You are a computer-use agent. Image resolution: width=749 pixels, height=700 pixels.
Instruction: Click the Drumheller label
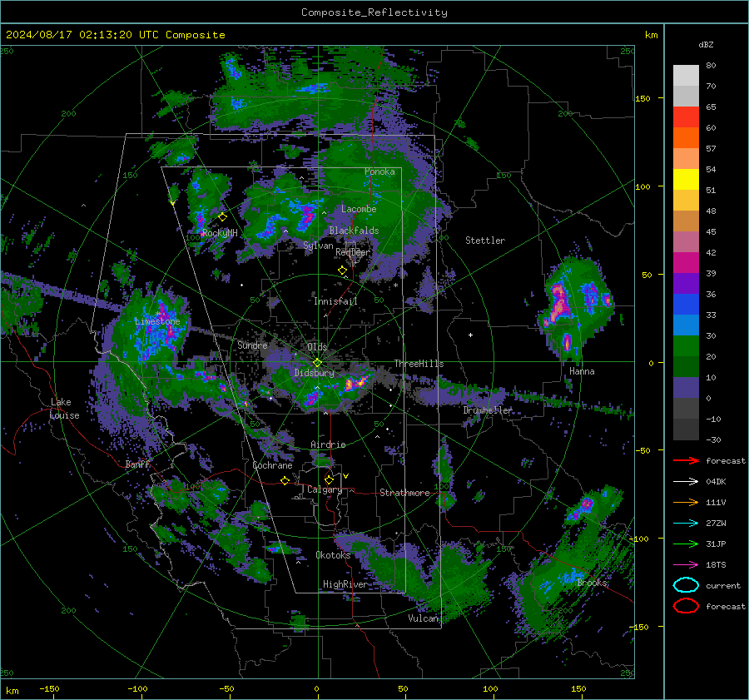point(488,410)
